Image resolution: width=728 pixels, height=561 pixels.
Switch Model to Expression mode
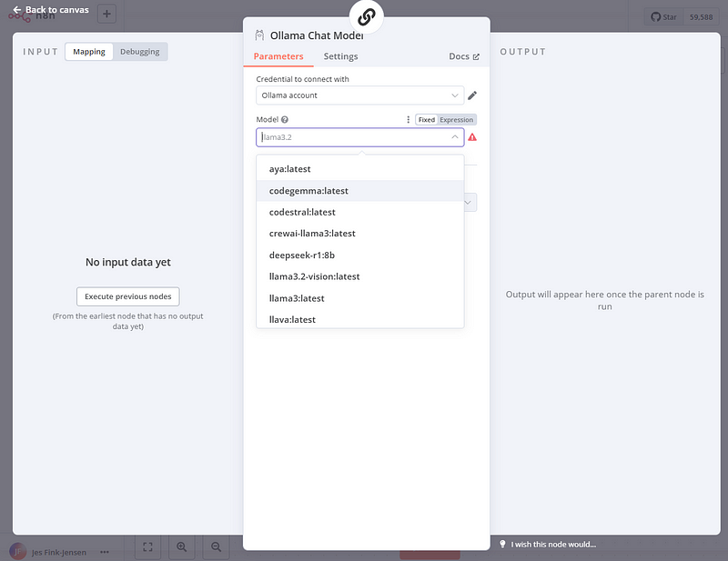457,120
